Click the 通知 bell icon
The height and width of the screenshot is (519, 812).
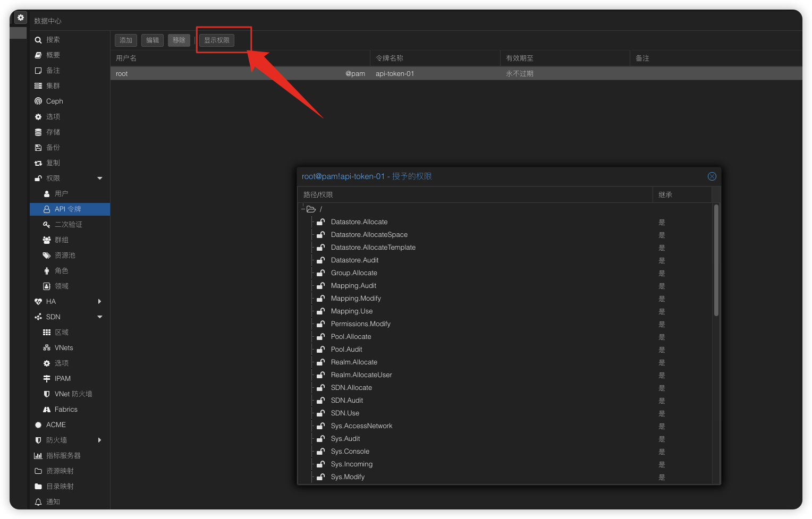[38, 502]
